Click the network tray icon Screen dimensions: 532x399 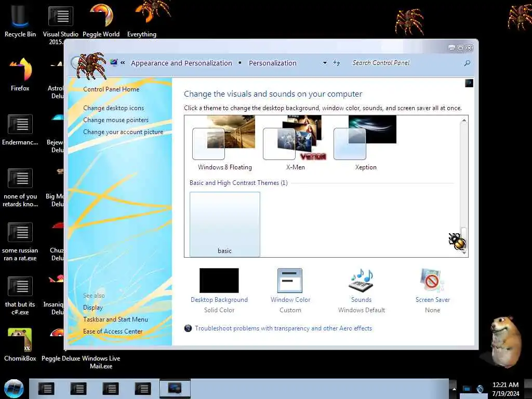467,389
